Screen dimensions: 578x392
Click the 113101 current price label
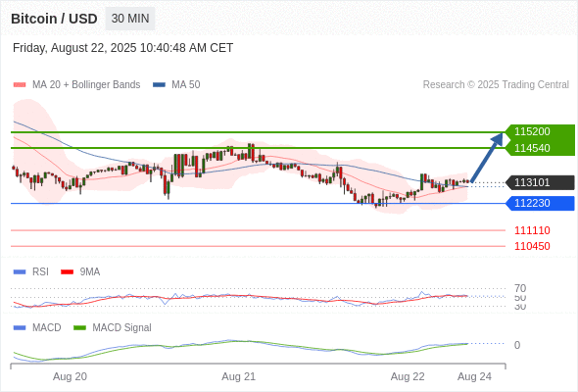[x=540, y=182]
